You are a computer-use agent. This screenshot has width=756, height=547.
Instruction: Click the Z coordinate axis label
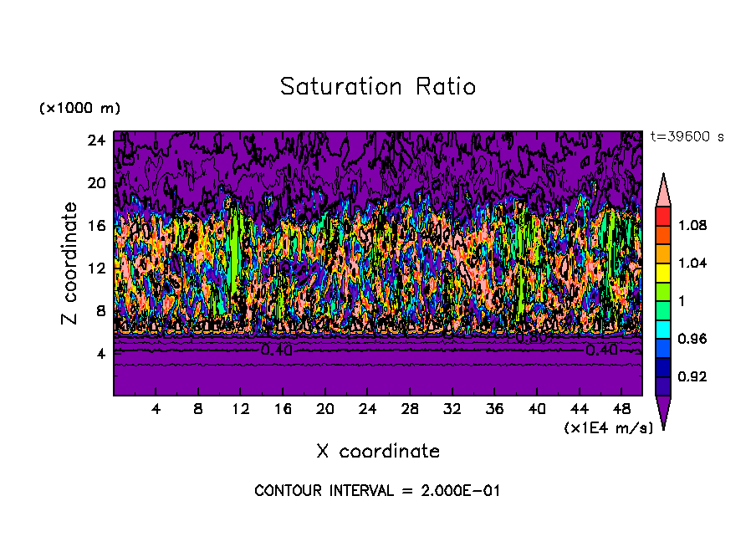(x=69, y=263)
